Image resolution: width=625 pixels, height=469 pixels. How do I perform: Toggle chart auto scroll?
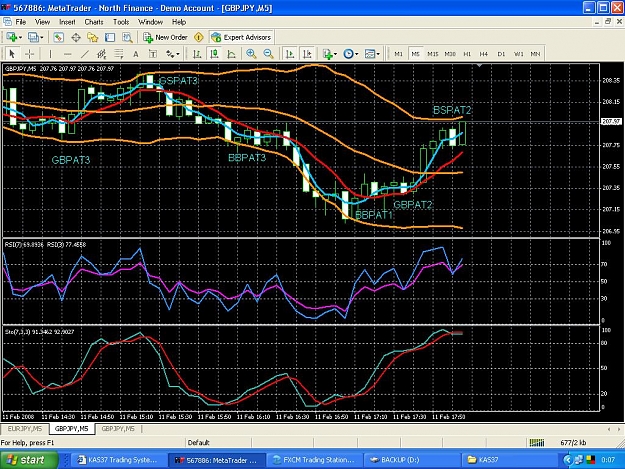pyautogui.click(x=290, y=54)
